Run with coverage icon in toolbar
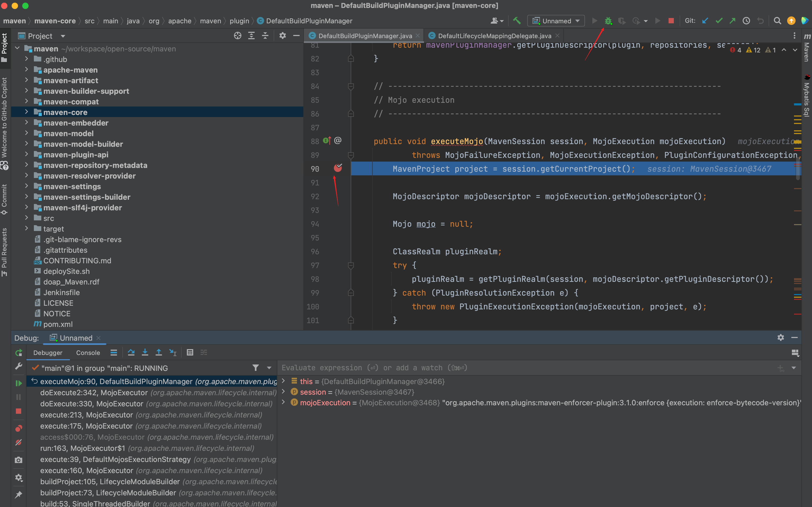 click(622, 21)
